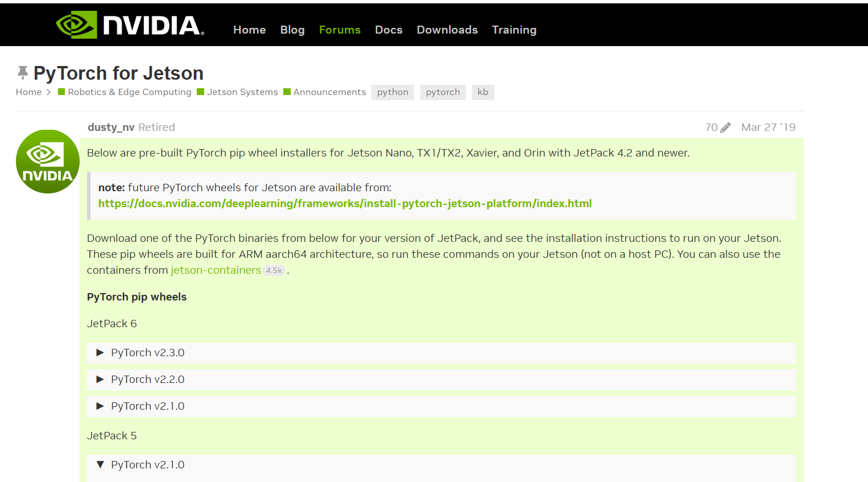Screen dimensions: 868x482
Task: Click the NVIDIA logo in header
Action: coord(130,25)
